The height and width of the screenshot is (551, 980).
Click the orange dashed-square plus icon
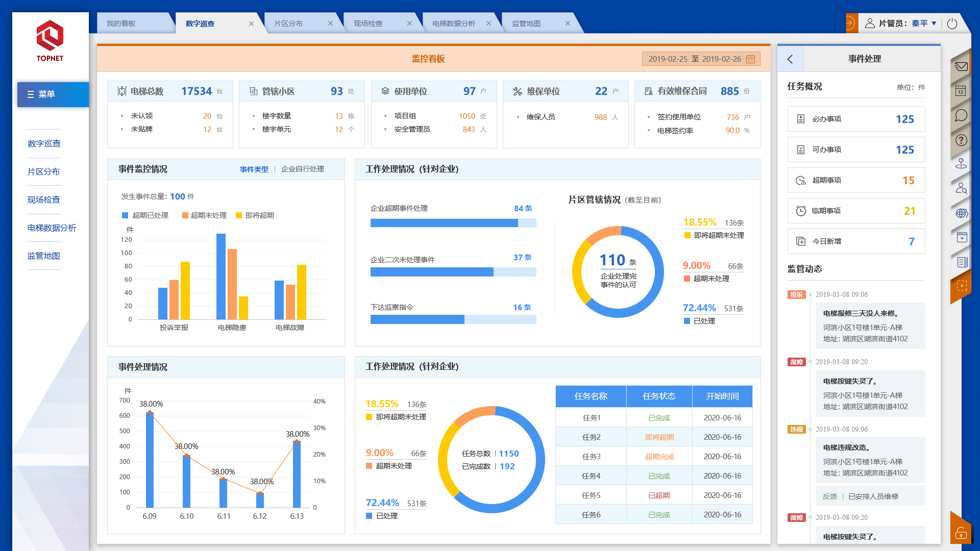(962, 286)
